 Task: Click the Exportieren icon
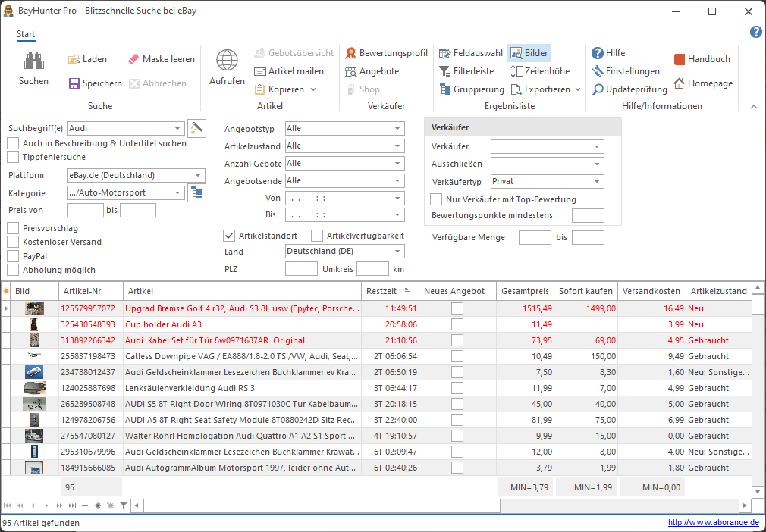click(516, 89)
